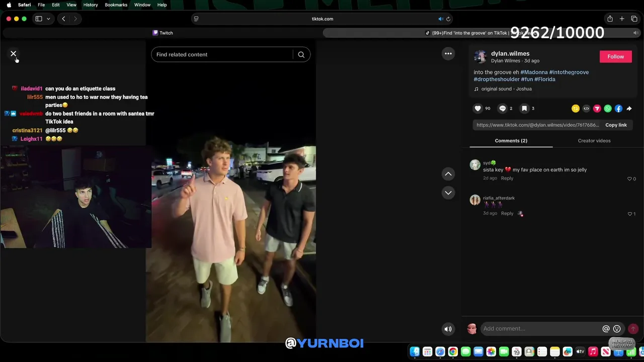Go to next video with down arrow
This screenshot has height=362, width=644.
click(448, 193)
